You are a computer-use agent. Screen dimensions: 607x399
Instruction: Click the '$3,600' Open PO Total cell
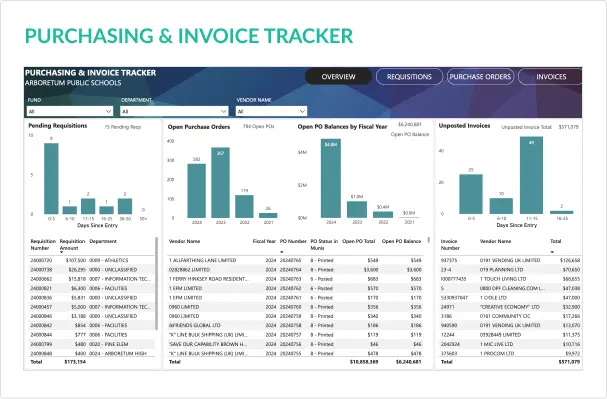[x=371, y=270]
